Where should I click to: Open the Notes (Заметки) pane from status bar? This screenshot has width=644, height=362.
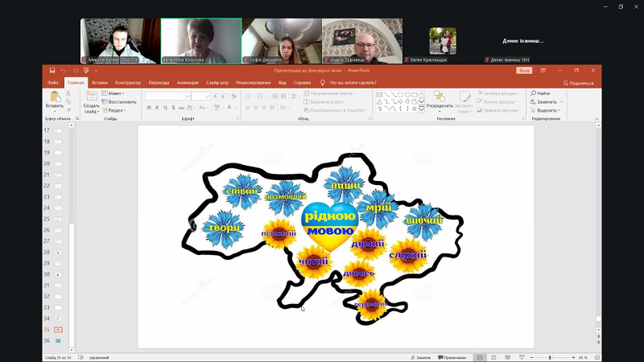tap(420, 357)
